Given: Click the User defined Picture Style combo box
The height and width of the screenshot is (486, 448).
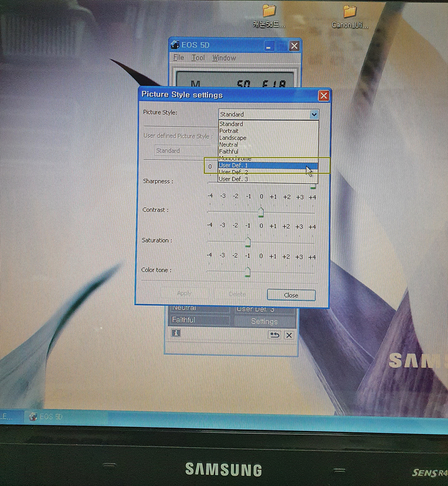Looking at the screenshot, I should coord(186,151).
